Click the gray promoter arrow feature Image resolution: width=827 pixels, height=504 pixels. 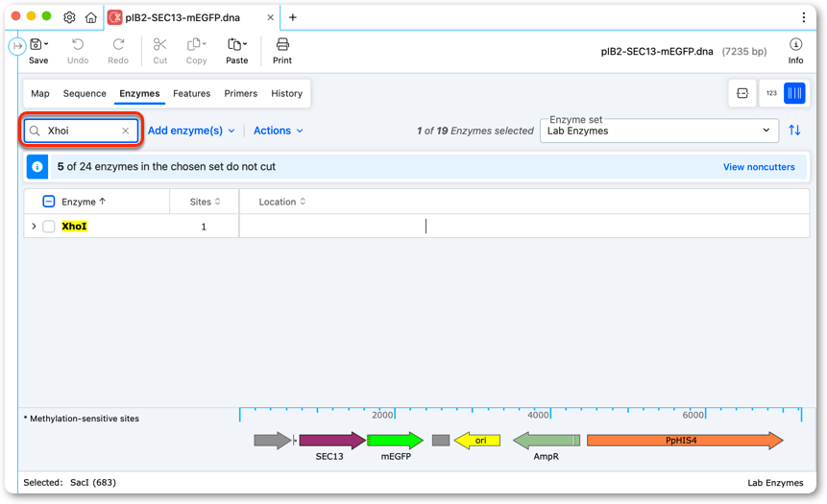point(272,441)
